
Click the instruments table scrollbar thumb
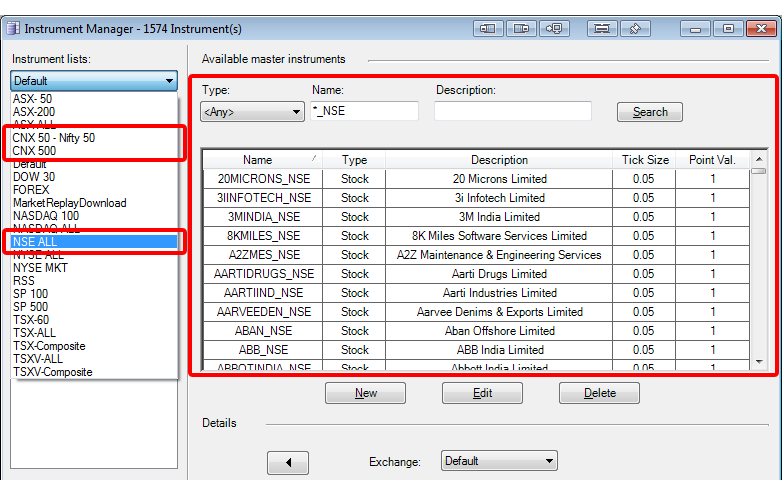pos(759,171)
